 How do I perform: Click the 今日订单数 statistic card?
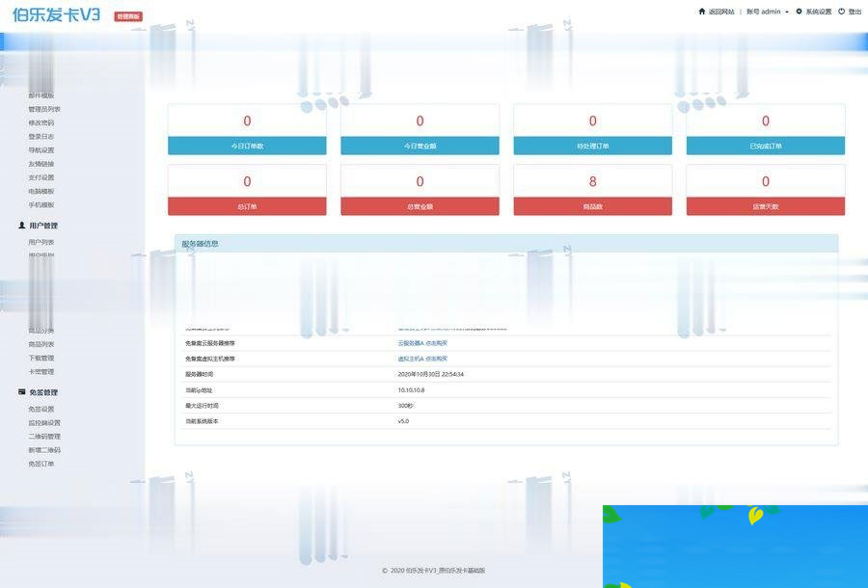pyautogui.click(x=247, y=130)
